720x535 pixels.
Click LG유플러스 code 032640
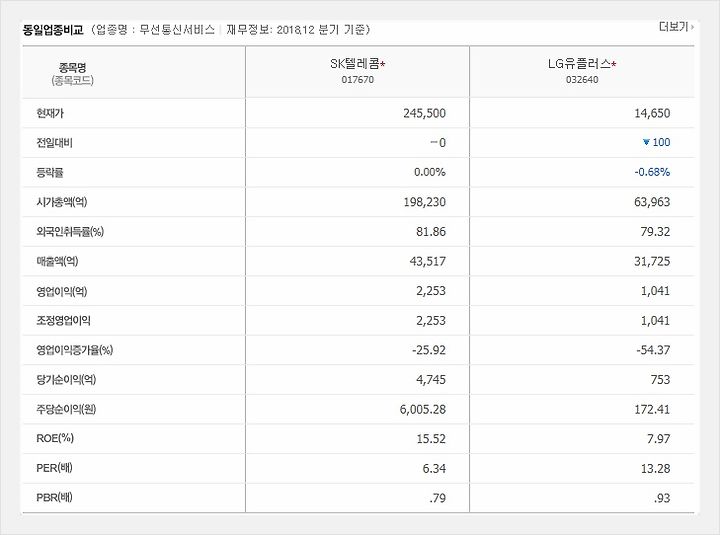pyautogui.click(x=582, y=79)
